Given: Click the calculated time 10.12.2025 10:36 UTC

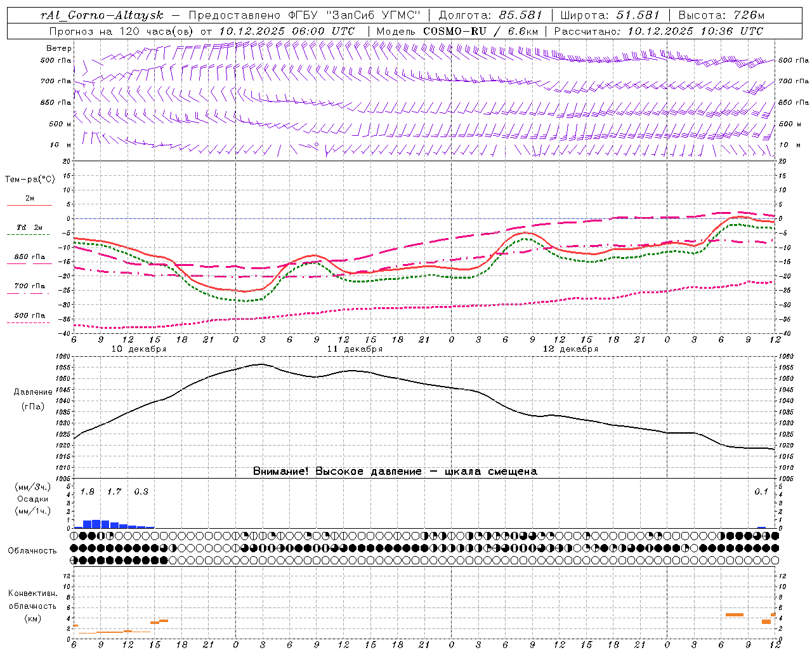Looking at the screenshot, I should coord(695,31).
